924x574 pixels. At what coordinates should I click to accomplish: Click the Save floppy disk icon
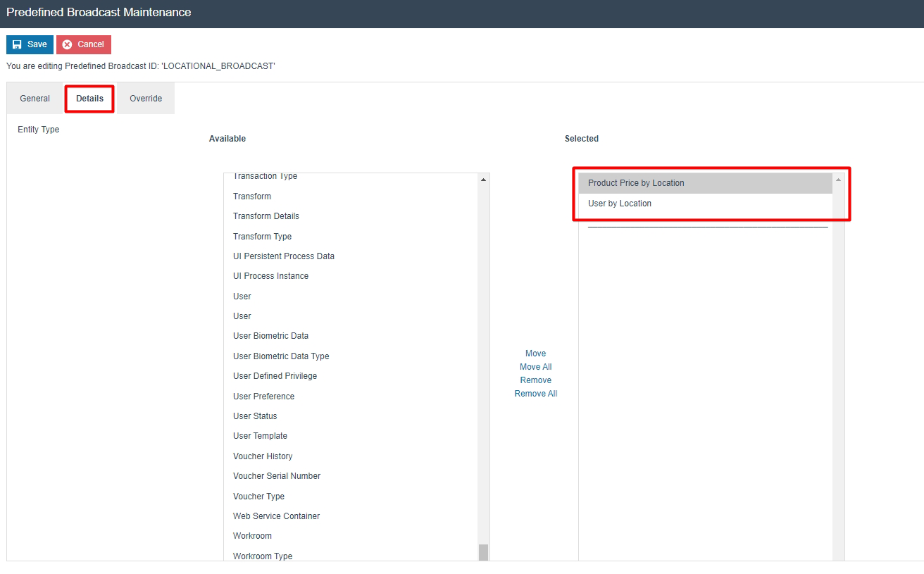(x=18, y=44)
